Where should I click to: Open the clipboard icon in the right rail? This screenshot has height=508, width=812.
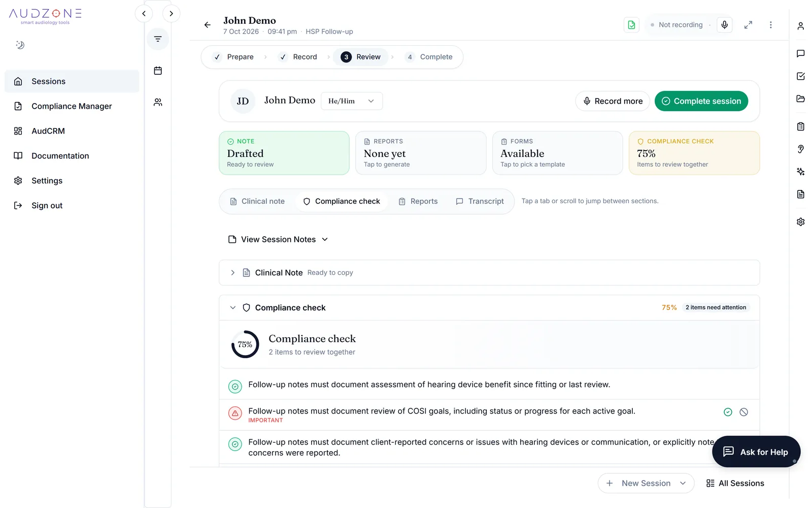800,126
